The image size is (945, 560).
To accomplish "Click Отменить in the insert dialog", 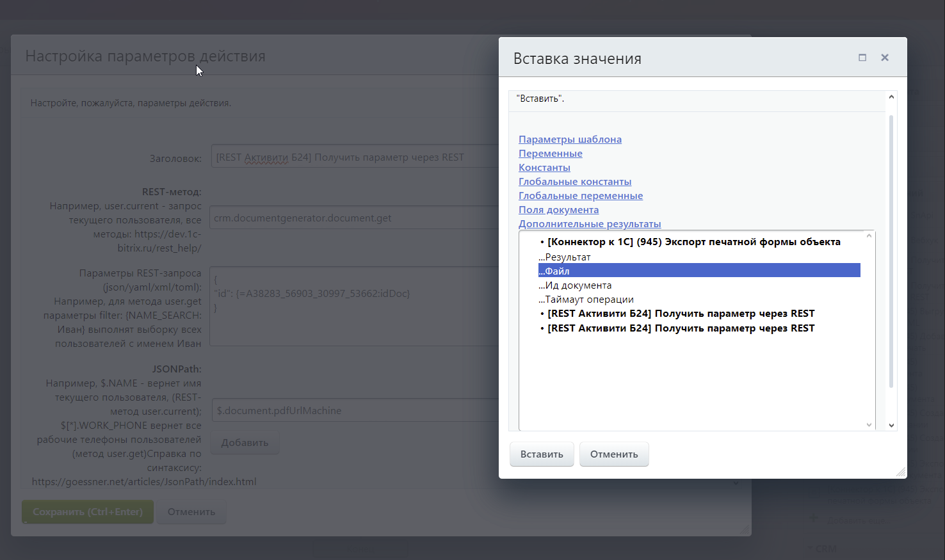I will pos(613,454).
